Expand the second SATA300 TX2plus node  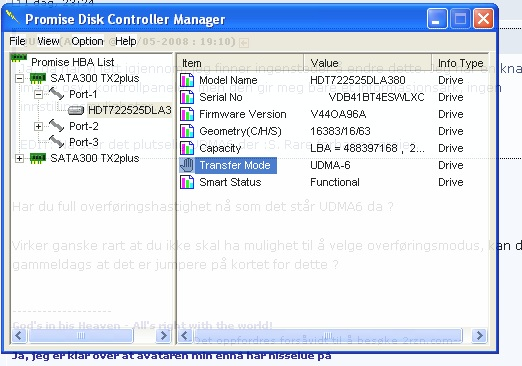(20, 158)
